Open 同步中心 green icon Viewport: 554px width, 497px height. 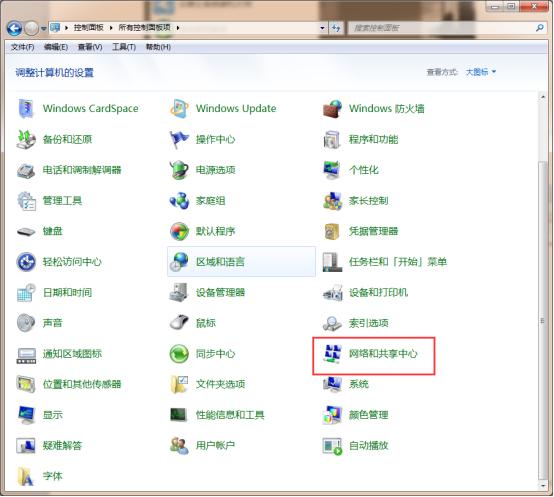pos(179,354)
